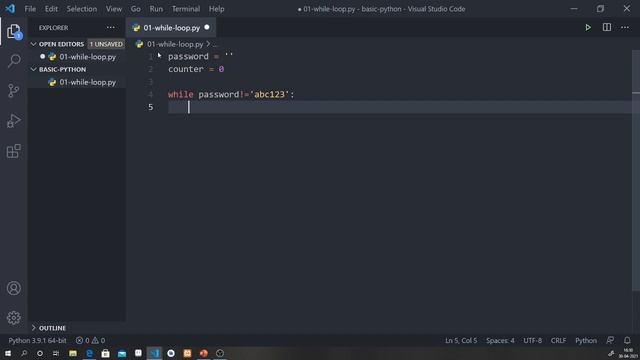Screen dimensions: 640x360
Task: Click 01-while-loop.py in the breadcrumb
Action: click(x=175, y=44)
